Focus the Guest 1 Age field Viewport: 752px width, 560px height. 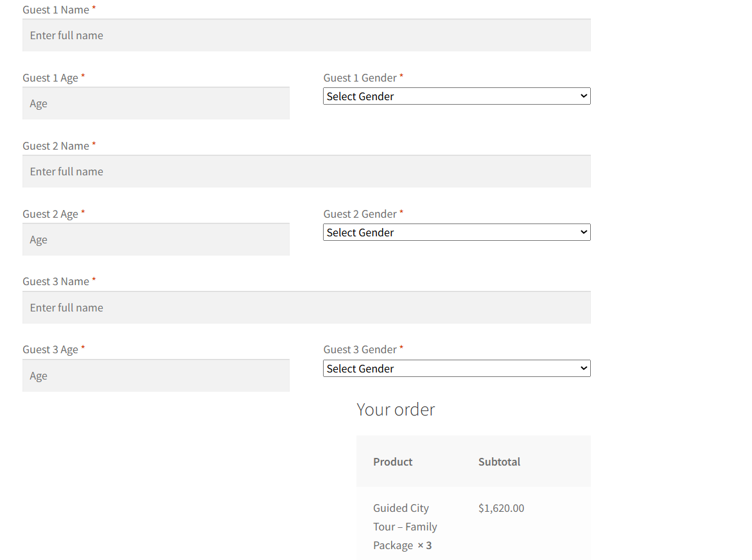tap(155, 103)
